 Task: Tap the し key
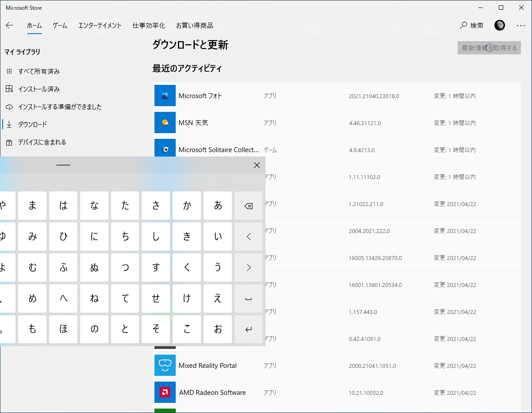[x=156, y=237]
